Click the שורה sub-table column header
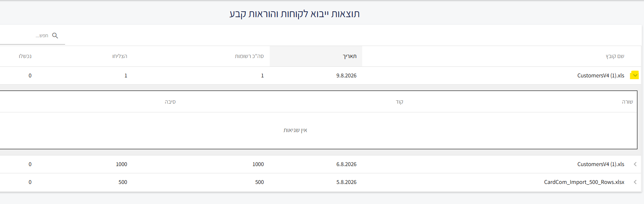644x204 pixels. tap(627, 102)
